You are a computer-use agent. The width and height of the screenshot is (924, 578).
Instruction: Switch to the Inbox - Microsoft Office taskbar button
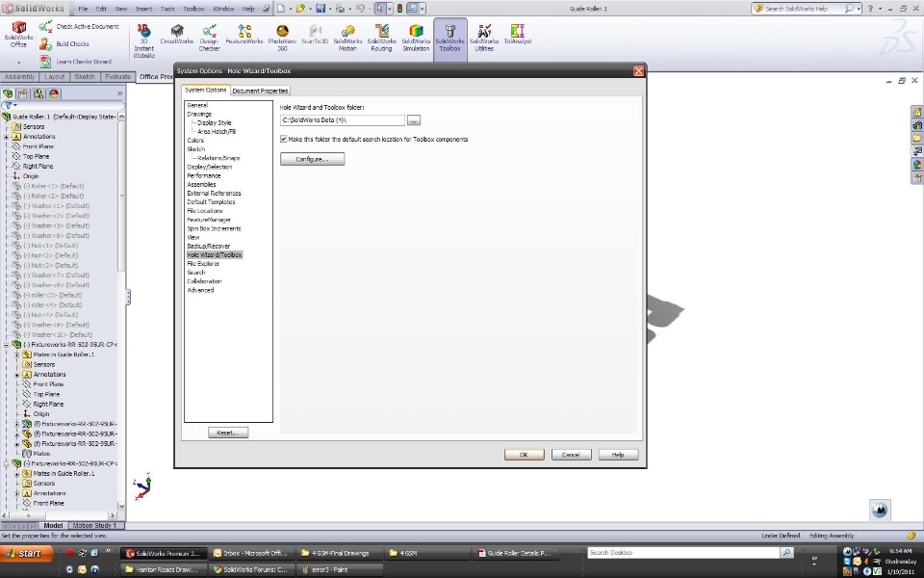click(x=250, y=553)
